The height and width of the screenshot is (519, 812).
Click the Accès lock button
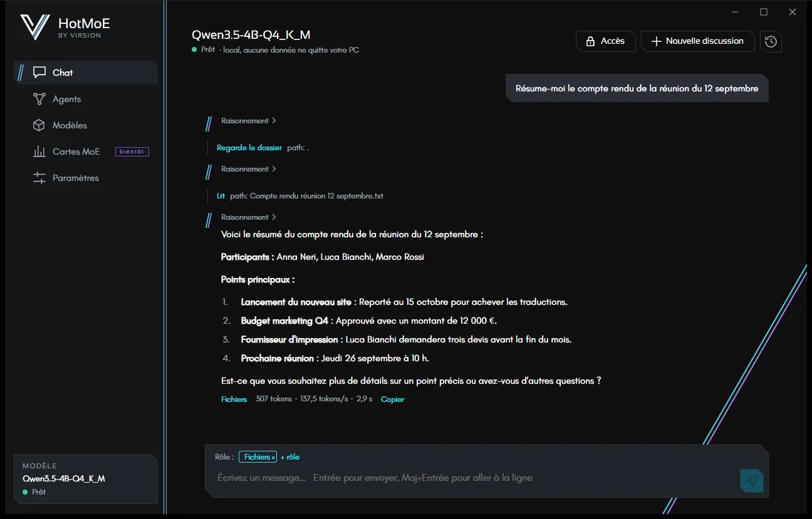(605, 41)
